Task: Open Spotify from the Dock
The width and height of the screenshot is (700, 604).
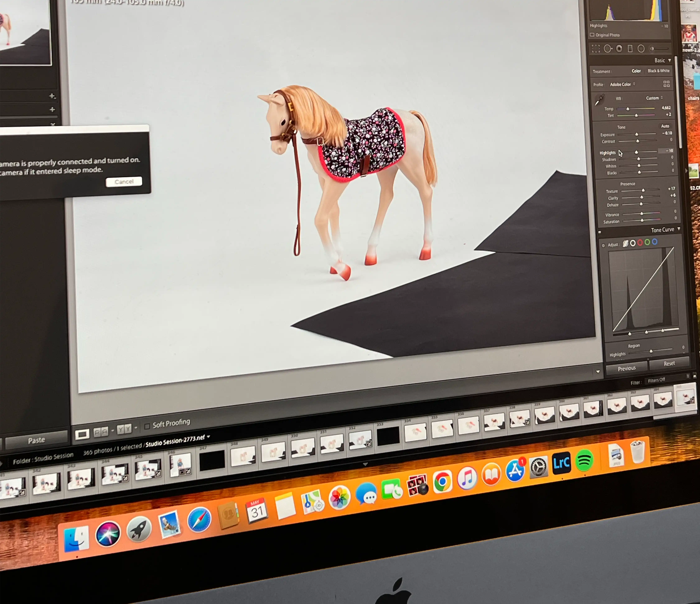Action: click(584, 460)
